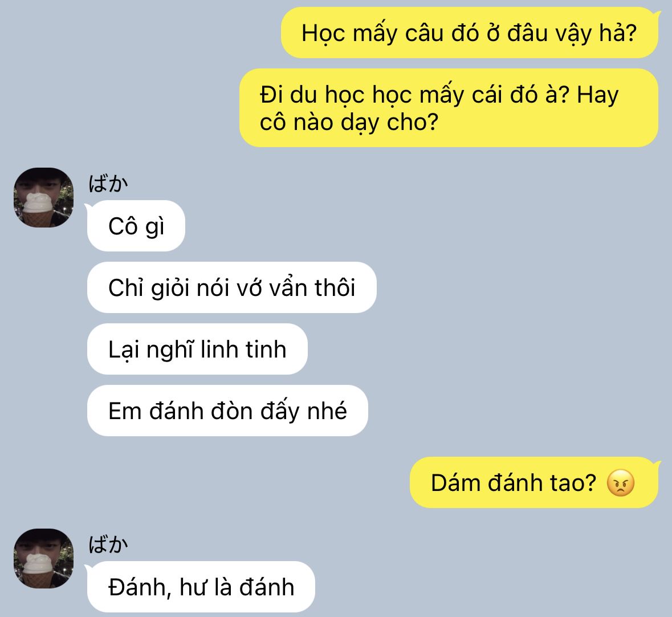672x617 pixels.
Task: Select the 'Chỉ giỏi nói vớ vẩn thôi' message
Action: (x=232, y=287)
